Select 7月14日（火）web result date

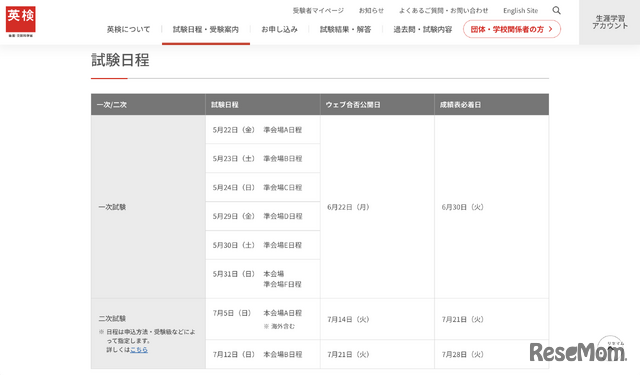point(348,319)
